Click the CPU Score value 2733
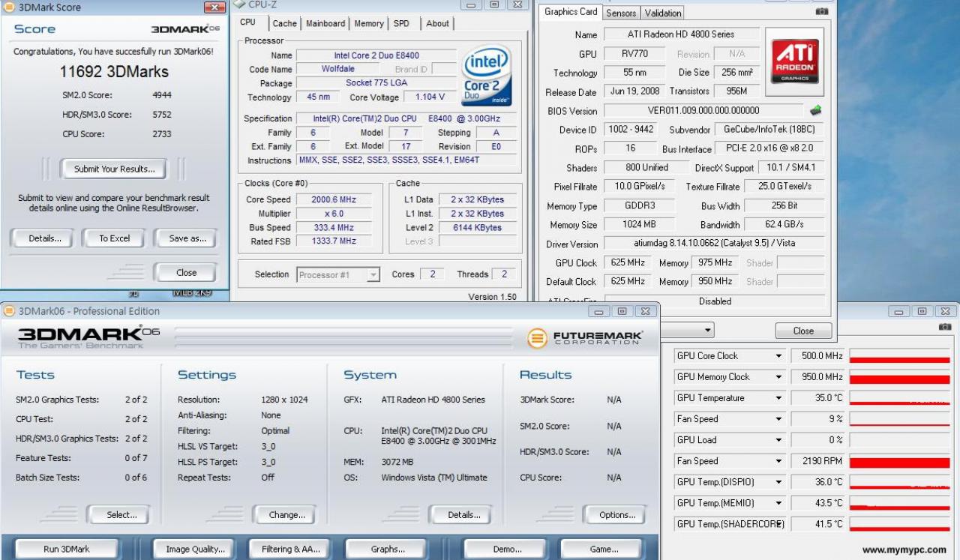960x560 pixels. (x=161, y=134)
